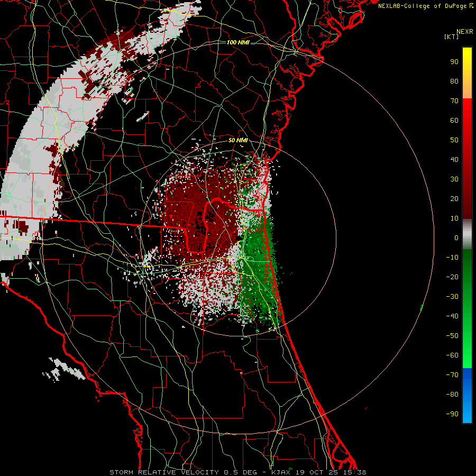Click the -90 value on velocity scale
Viewport: 476px width, 476px height.
tap(452, 414)
